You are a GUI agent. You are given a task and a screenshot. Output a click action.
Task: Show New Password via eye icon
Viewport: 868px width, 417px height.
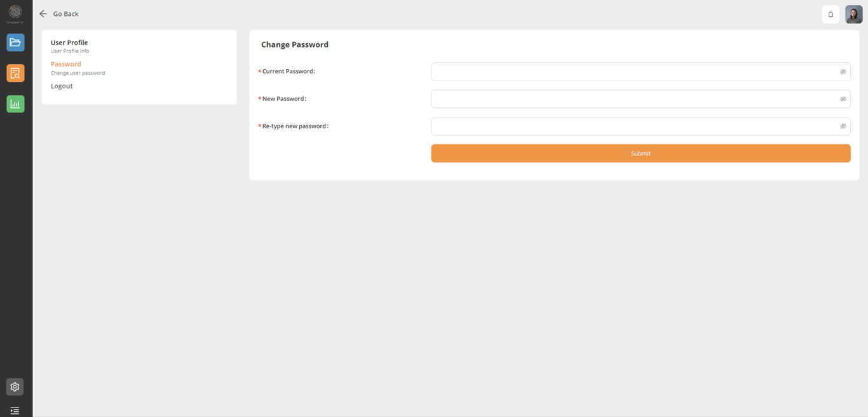[843, 99]
